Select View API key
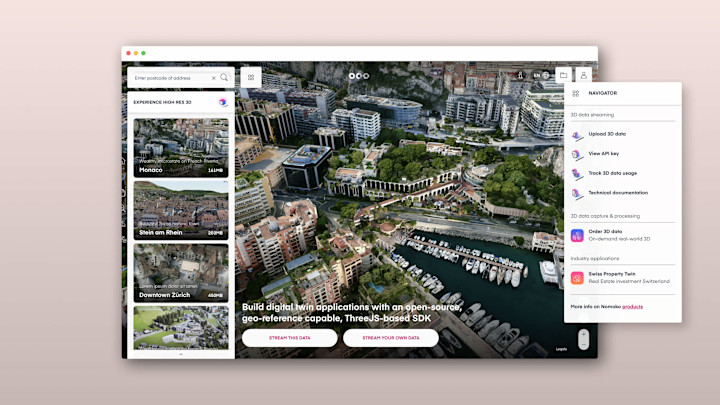This screenshot has width=720, height=405. 603,154
